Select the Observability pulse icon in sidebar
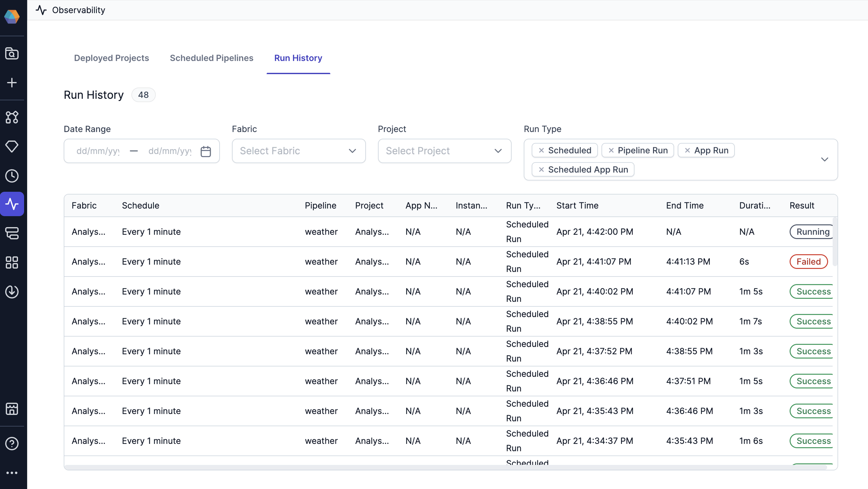 [x=12, y=204]
